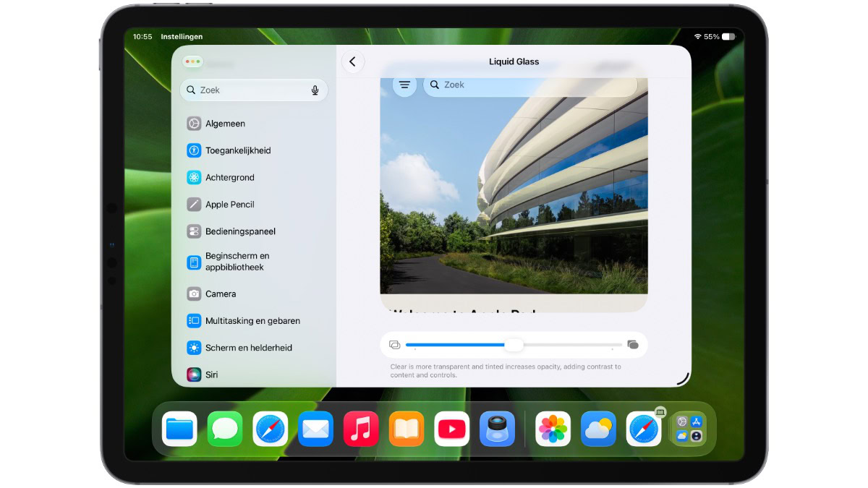Launch Files from the dock
Viewport: 868px width, 488px height.
[x=179, y=429]
